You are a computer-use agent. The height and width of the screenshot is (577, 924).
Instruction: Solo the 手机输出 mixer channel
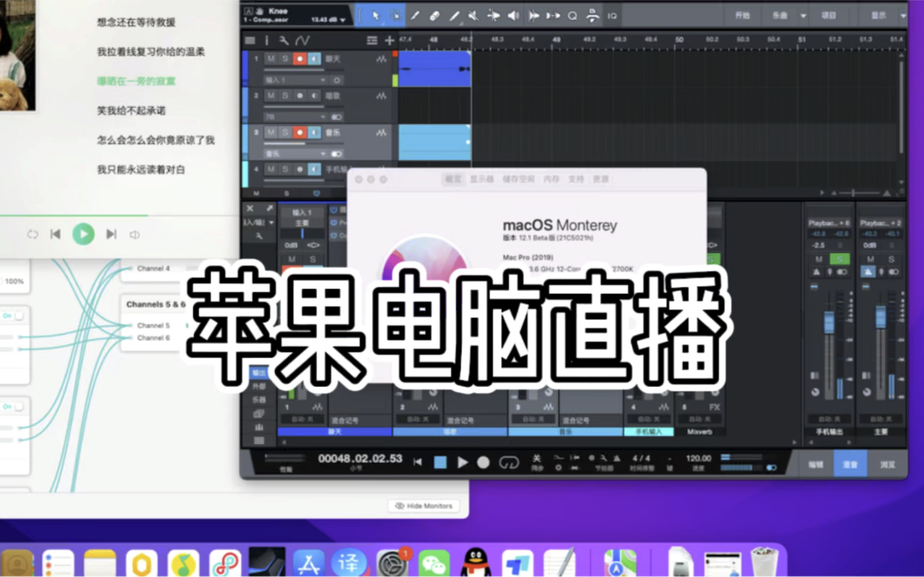[x=839, y=259]
